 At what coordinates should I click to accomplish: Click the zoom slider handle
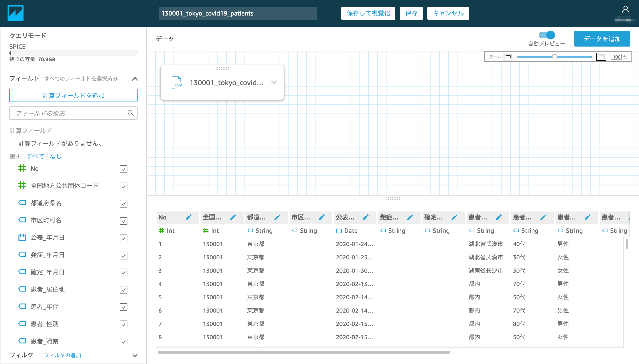click(x=555, y=57)
